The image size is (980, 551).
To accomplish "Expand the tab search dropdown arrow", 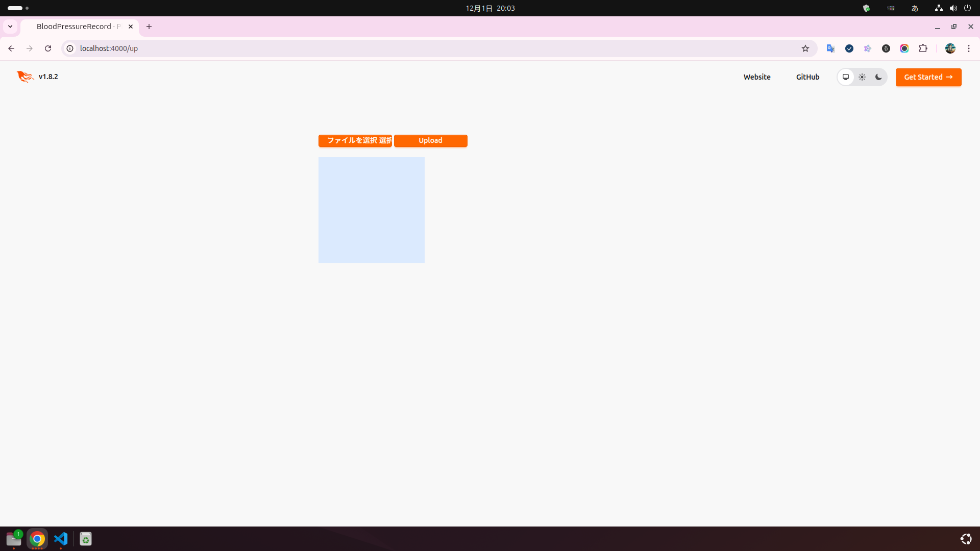I will click(x=10, y=27).
